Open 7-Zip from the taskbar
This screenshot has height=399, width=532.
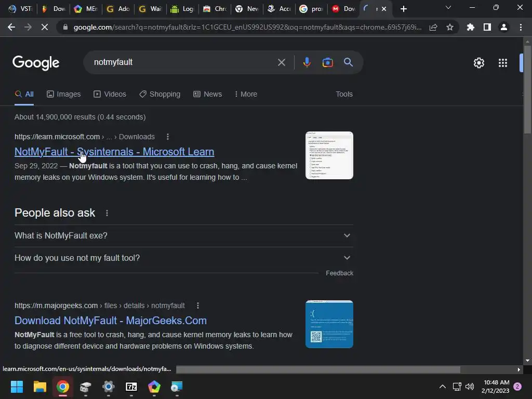(x=131, y=387)
